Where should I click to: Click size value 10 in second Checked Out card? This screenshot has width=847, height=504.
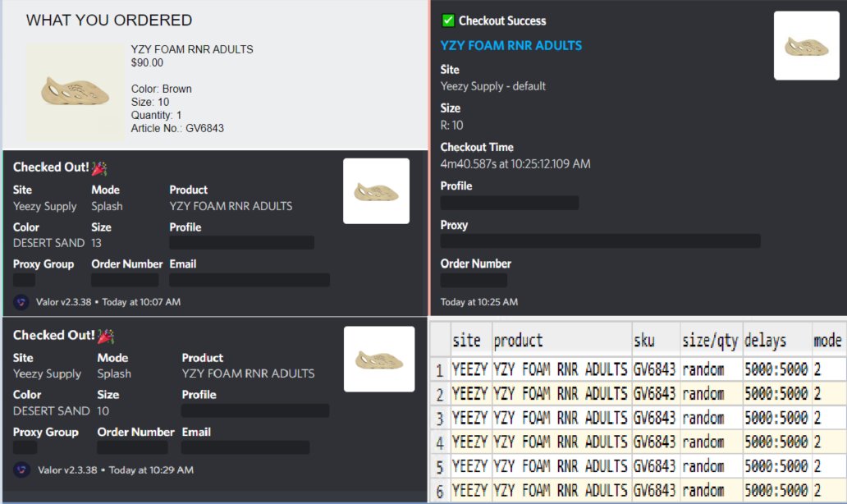103,411
